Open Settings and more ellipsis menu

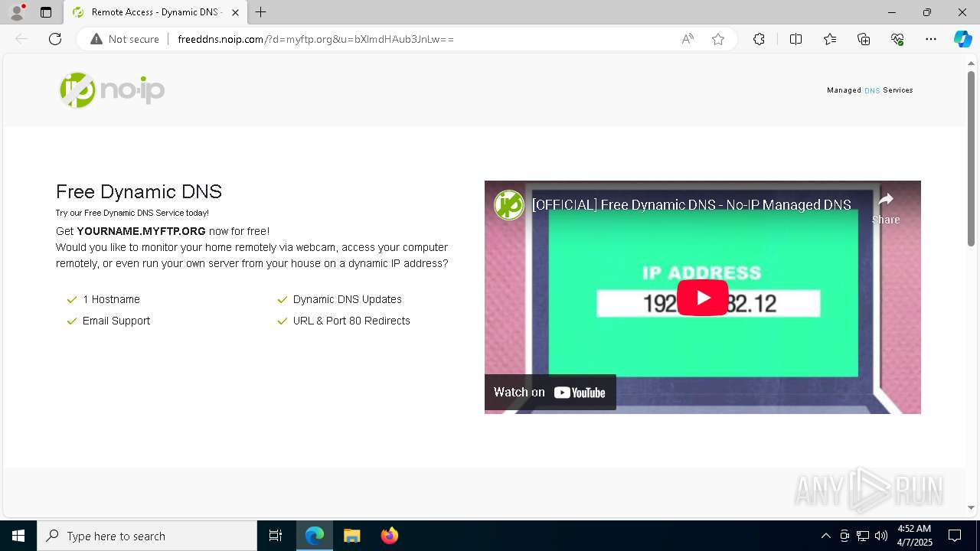coord(931,39)
